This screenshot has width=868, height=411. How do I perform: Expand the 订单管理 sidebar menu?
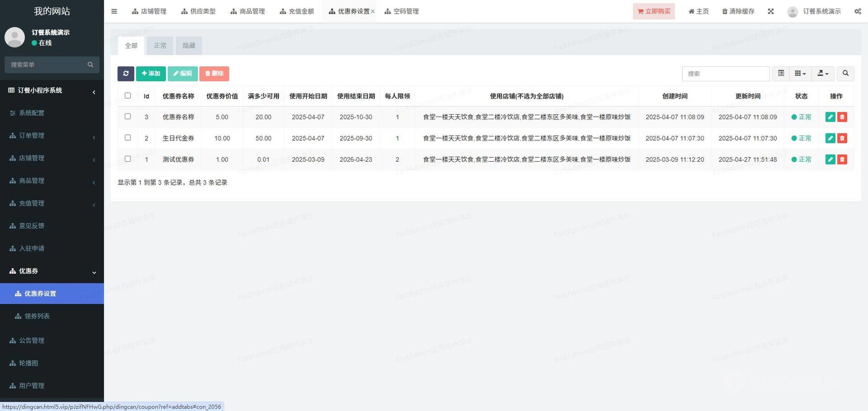(52, 136)
